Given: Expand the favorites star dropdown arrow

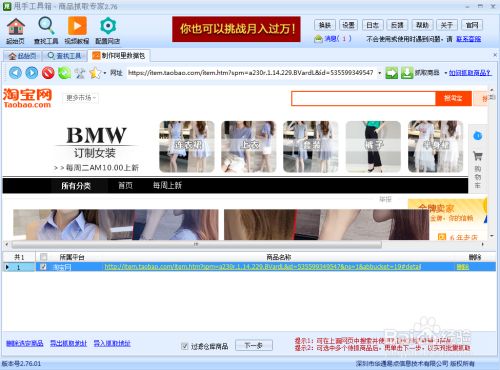Looking at the screenshot, I should (105, 73).
